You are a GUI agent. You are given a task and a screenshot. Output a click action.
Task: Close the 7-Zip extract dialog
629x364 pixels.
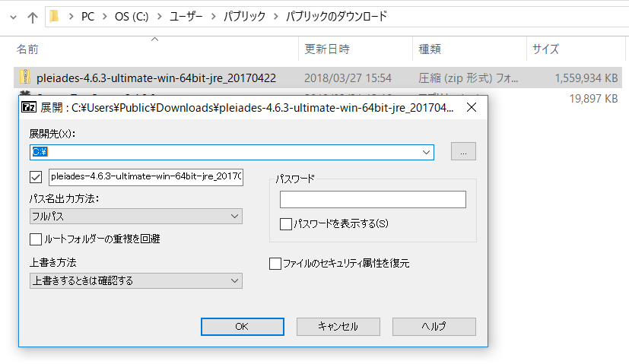tap(472, 107)
